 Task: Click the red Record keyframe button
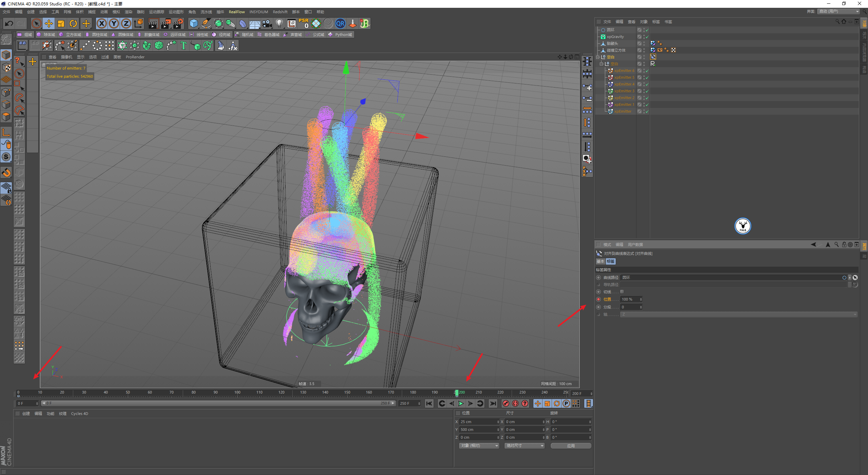coord(506,403)
